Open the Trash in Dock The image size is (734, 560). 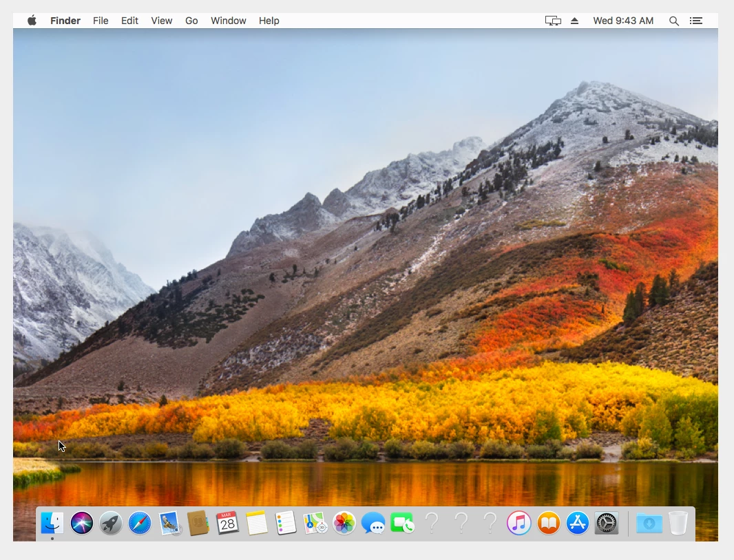pos(678,523)
